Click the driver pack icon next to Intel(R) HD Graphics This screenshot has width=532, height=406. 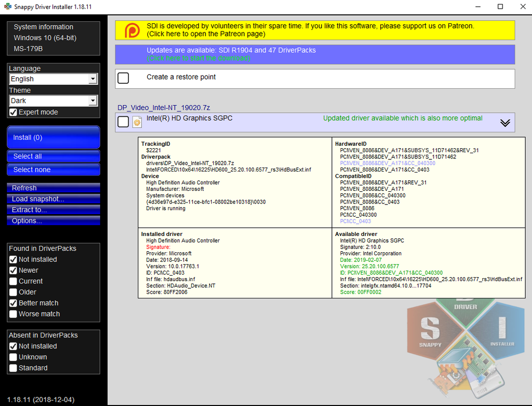[x=137, y=122]
